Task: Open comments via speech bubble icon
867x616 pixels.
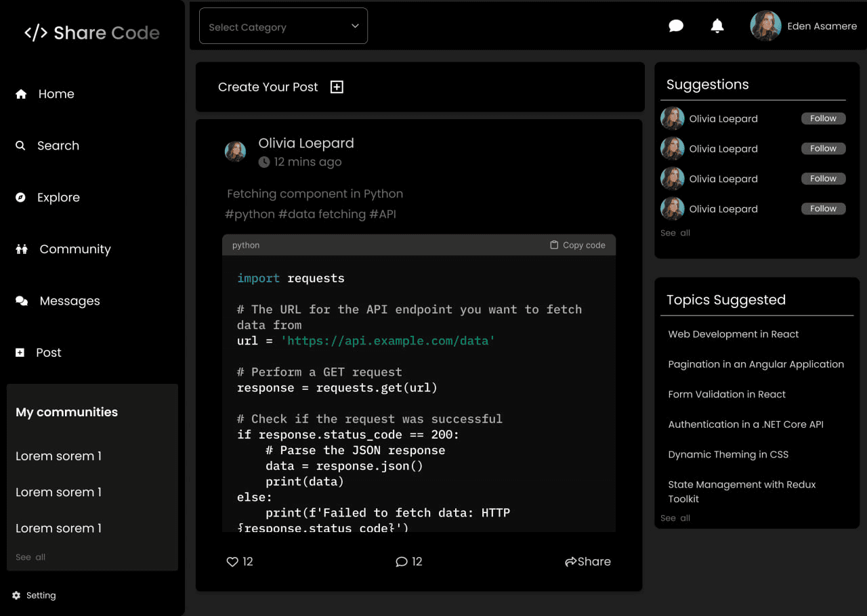Action: tap(402, 562)
